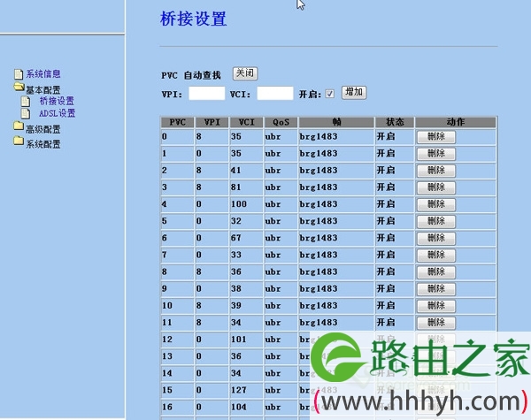The image size is (531, 420).
Task: Click brg1483 in PVC 0 row
Action: coord(319,137)
